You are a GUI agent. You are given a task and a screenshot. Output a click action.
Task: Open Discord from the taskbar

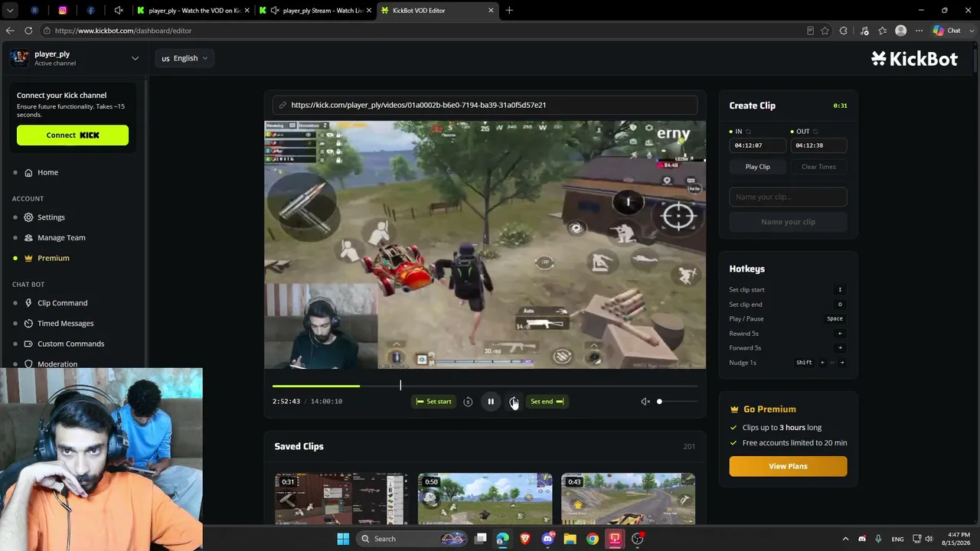point(547,539)
